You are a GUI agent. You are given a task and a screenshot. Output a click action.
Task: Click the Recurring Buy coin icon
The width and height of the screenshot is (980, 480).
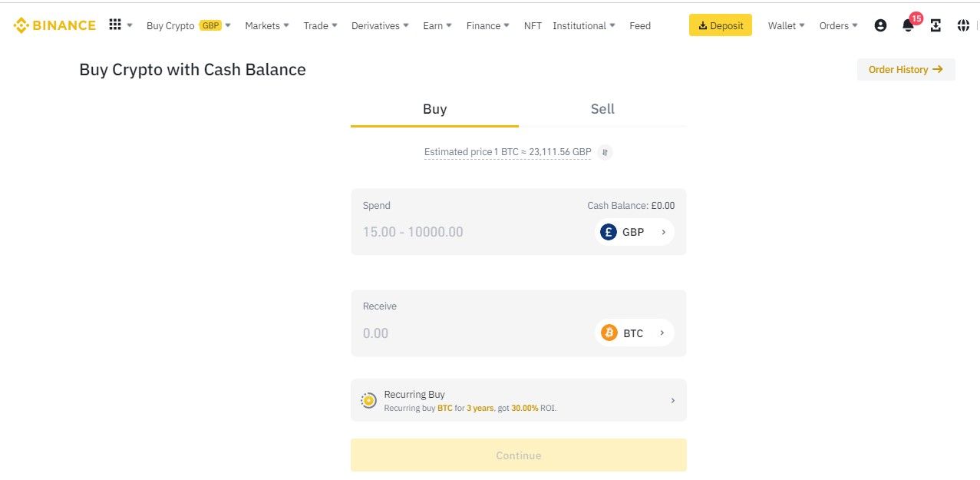(x=369, y=400)
